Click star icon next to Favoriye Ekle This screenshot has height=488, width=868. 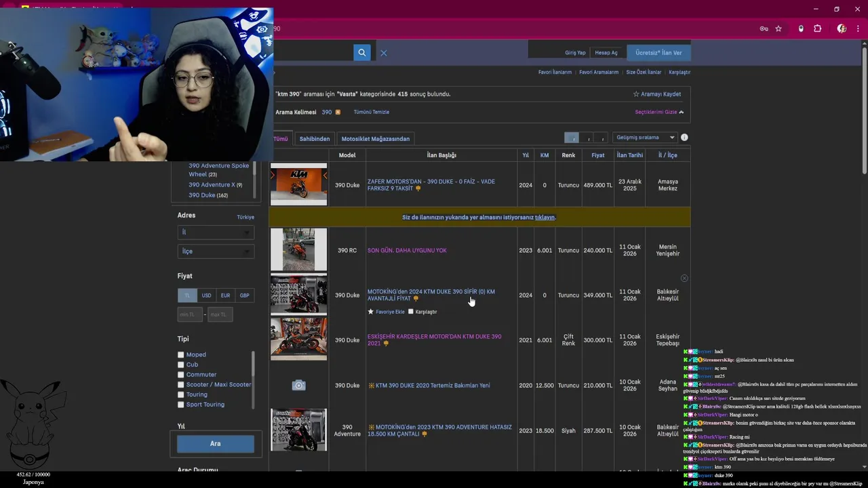pos(370,312)
